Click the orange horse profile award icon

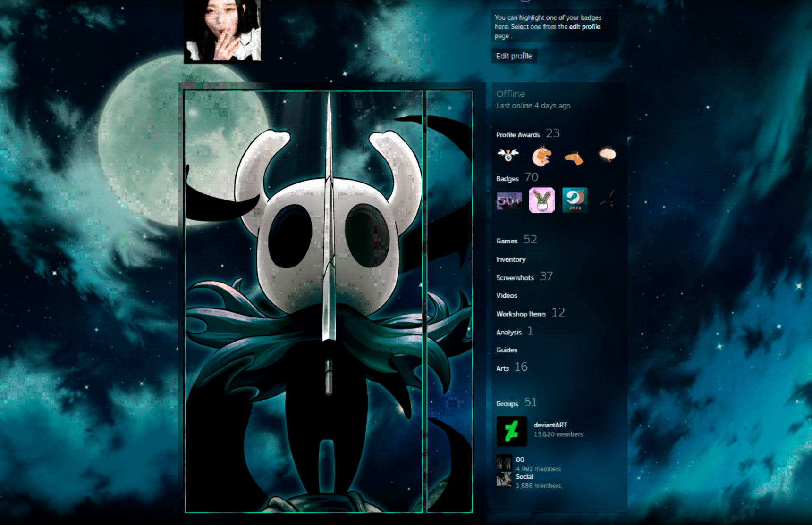click(574, 158)
